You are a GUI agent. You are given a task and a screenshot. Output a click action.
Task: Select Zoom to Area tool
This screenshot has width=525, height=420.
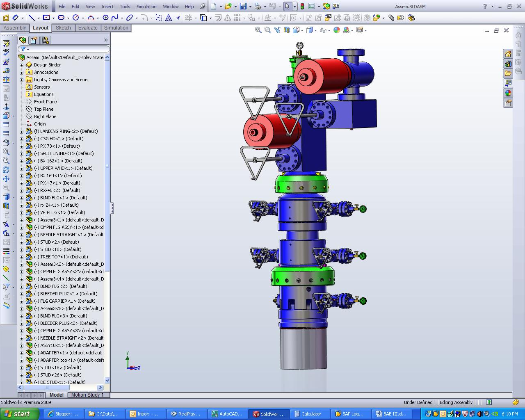[x=267, y=30]
